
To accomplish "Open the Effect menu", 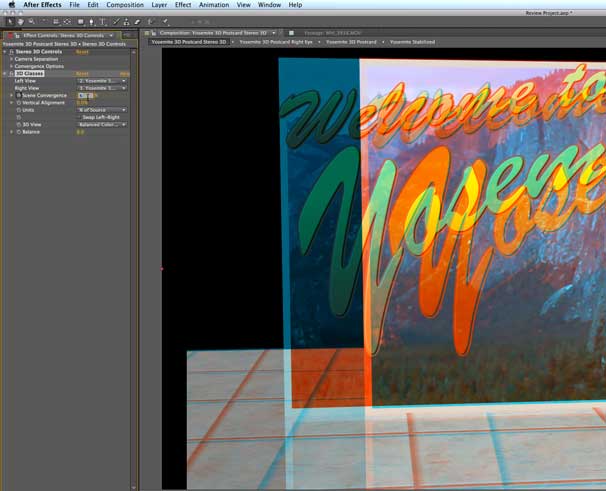I will tap(183, 5).
